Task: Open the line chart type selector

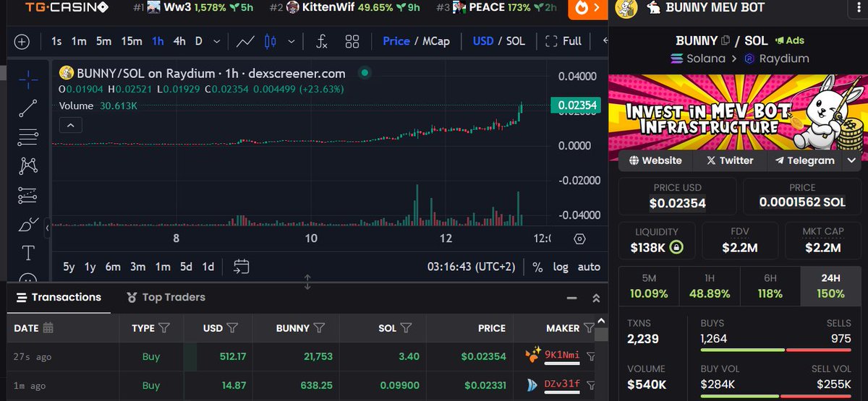Action: (x=245, y=41)
